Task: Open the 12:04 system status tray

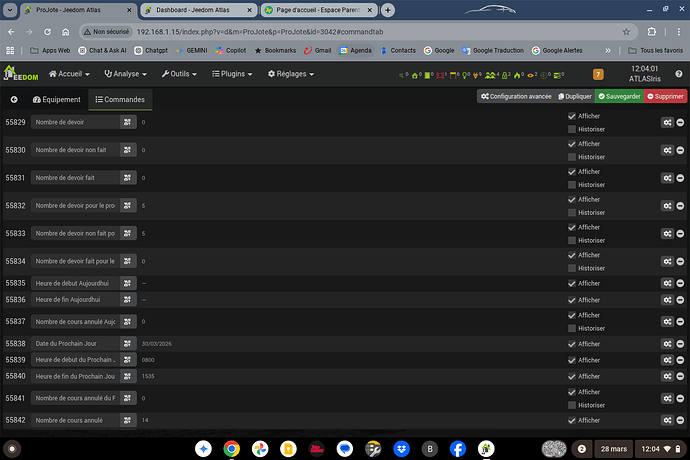Action: (x=661, y=449)
